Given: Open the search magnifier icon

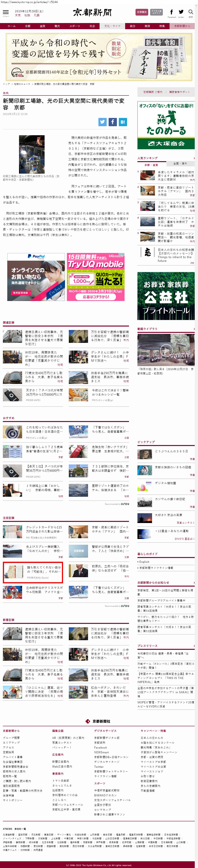Looking at the screenshot, I should [x=191, y=12].
